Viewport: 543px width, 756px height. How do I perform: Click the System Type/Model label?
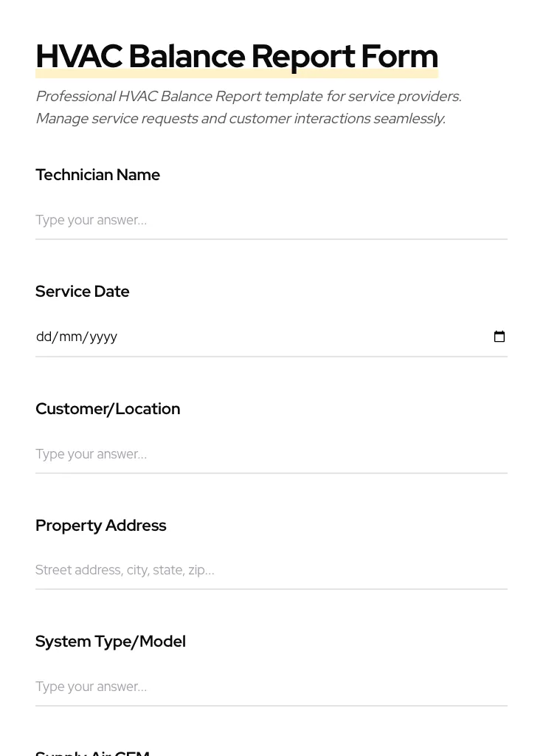pyautogui.click(x=110, y=642)
